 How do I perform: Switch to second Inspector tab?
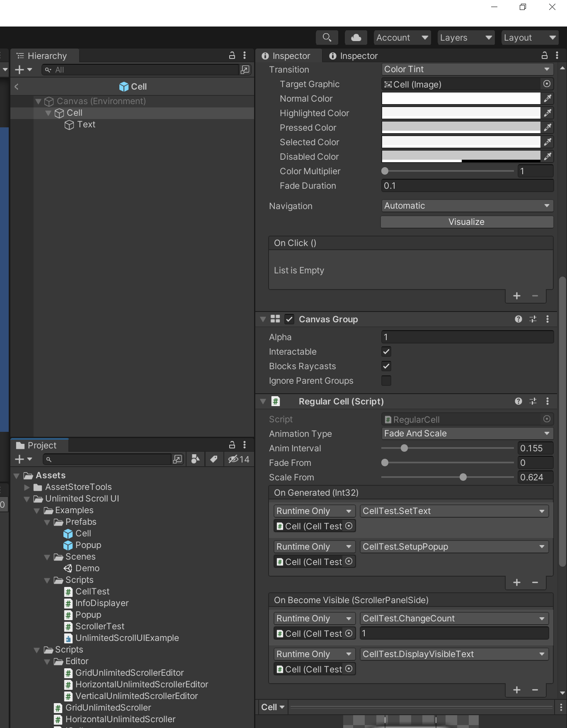pyautogui.click(x=354, y=56)
